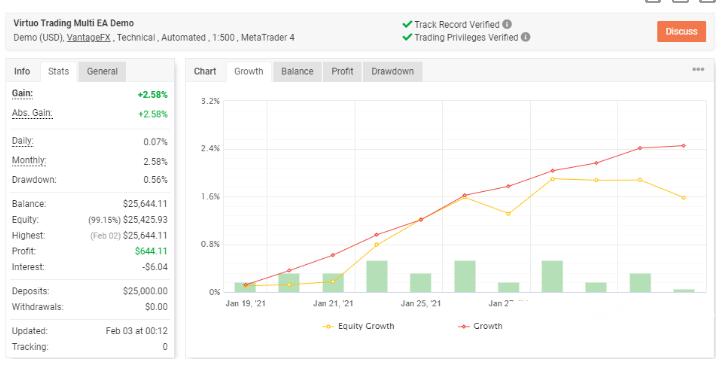Open the chart three-dots options menu
Screen dimensions: 722x369
(698, 70)
